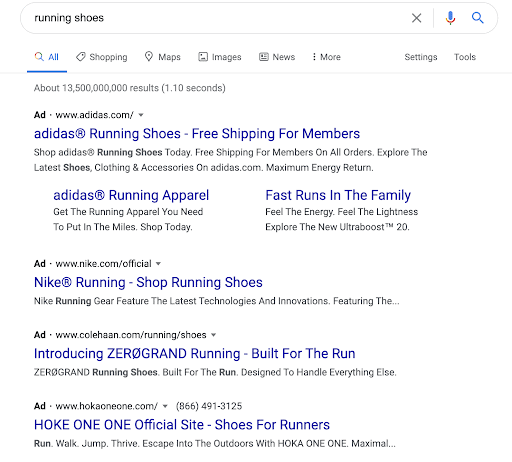Start voice search with the microphone icon
512x462 pixels.
[450, 18]
